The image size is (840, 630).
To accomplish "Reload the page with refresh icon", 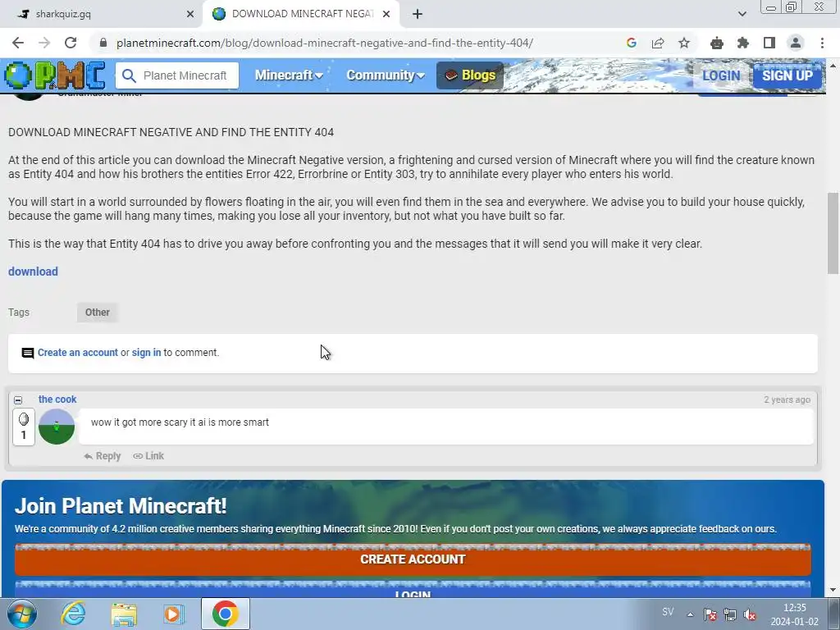I will [x=71, y=43].
